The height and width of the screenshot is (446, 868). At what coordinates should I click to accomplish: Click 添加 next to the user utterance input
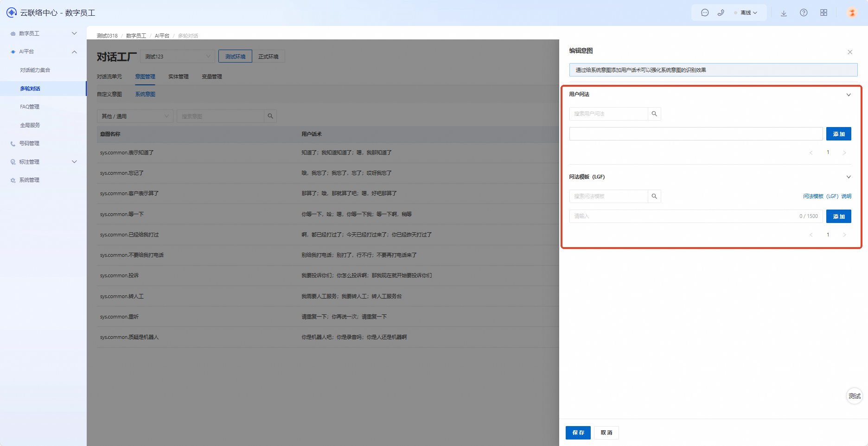tap(839, 134)
